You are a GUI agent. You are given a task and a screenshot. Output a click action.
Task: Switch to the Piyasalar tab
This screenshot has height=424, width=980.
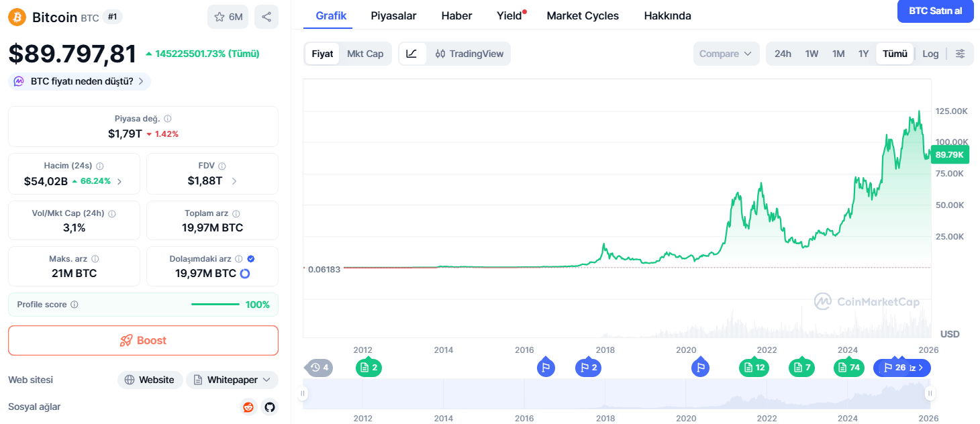(x=393, y=15)
